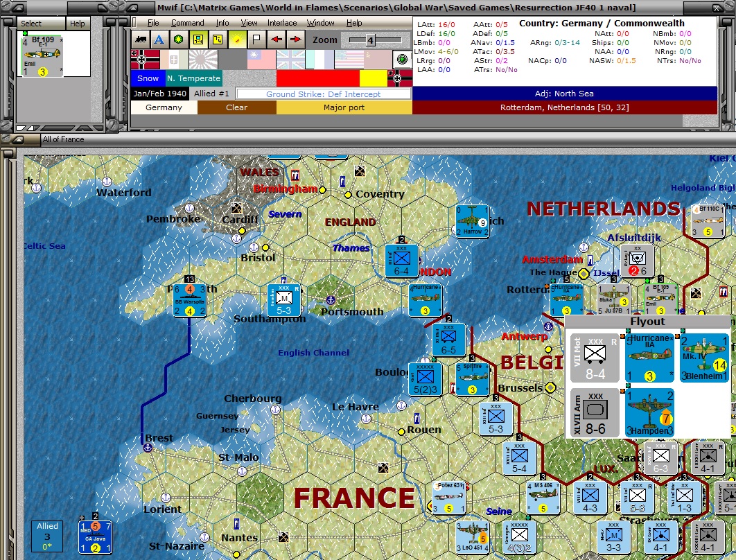Open the Command menu

point(187,23)
